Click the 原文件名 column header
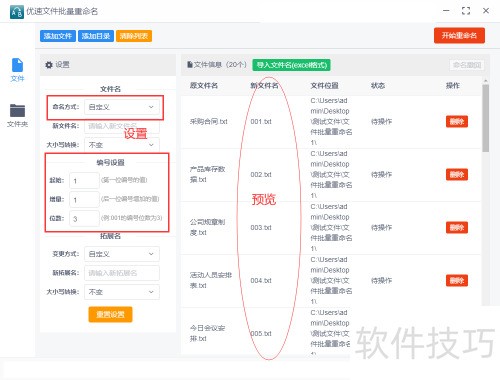The height and width of the screenshot is (380, 500). pos(204,86)
